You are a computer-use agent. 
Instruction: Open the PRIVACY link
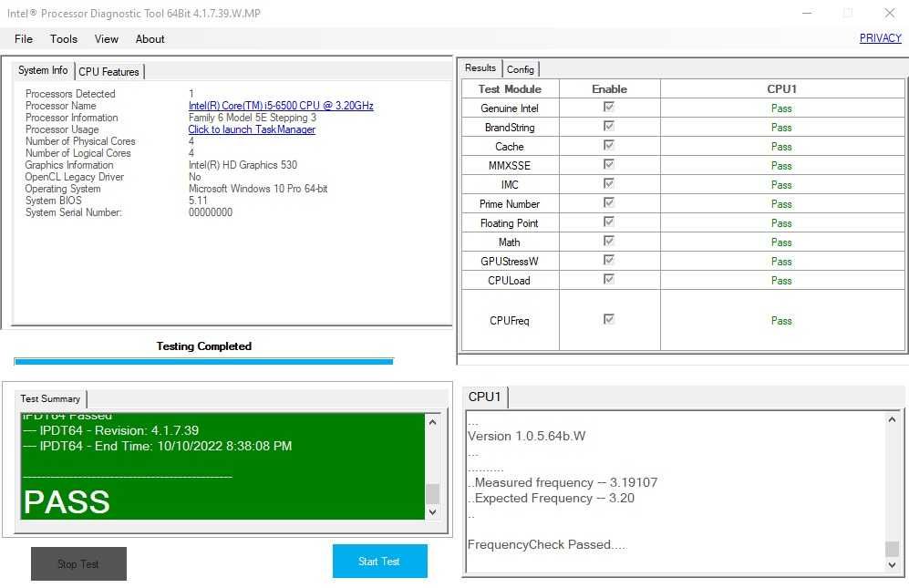click(x=880, y=37)
